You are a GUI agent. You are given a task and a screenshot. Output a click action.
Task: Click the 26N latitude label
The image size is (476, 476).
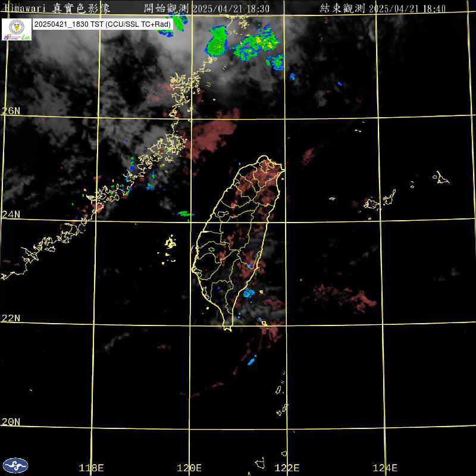pyautogui.click(x=11, y=111)
